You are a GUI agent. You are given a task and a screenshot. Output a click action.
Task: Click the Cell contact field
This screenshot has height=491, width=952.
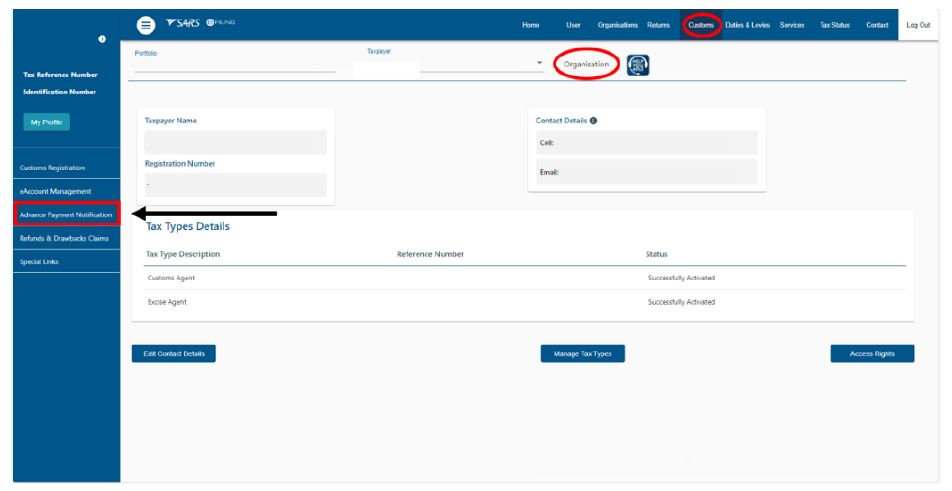click(x=647, y=143)
